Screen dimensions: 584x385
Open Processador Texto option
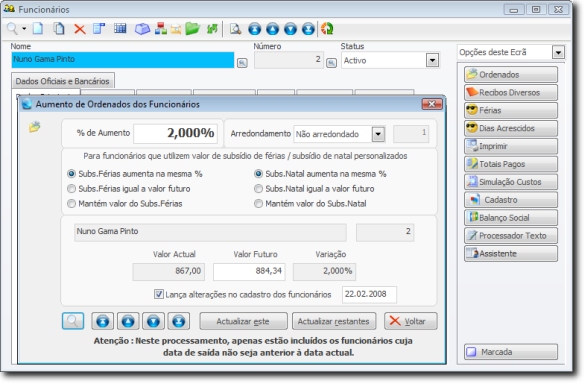click(511, 235)
